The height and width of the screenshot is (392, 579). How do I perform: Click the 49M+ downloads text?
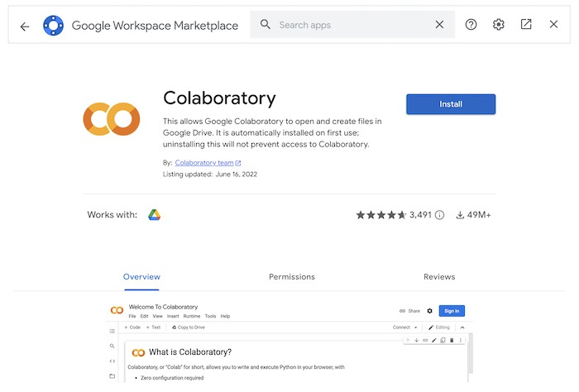tap(479, 215)
